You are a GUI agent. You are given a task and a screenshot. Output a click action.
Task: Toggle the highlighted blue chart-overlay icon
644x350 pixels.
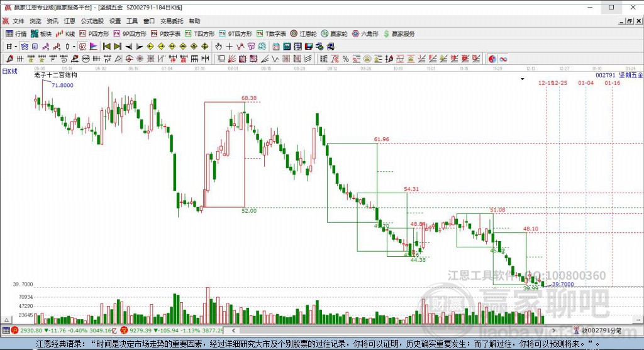pos(25,47)
